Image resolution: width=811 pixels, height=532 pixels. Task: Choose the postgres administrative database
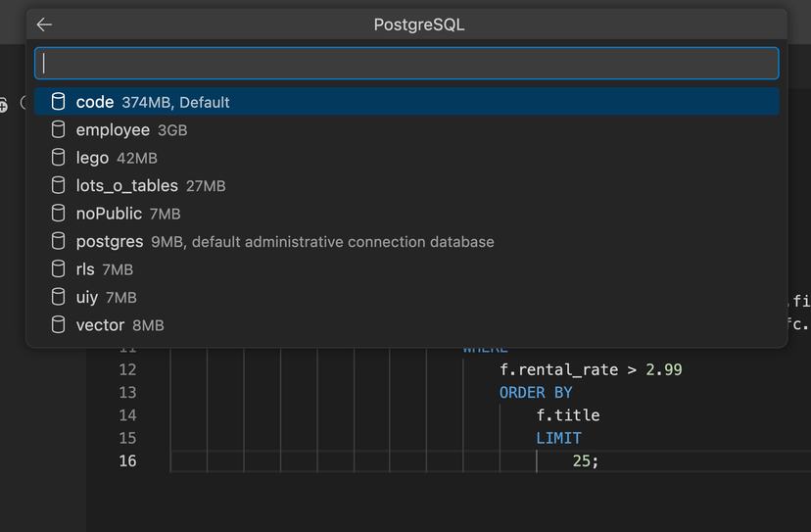pyautogui.click(x=406, y=242)
